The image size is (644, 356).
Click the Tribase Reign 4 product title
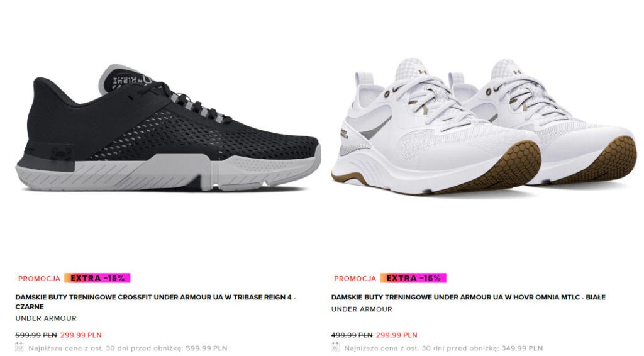[x=155, y=302]
